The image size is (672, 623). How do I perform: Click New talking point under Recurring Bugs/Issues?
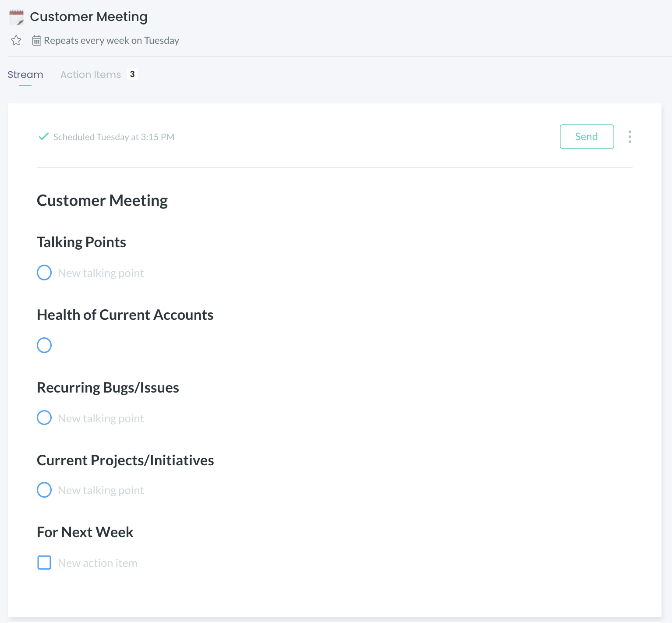[x=101, y=418]
